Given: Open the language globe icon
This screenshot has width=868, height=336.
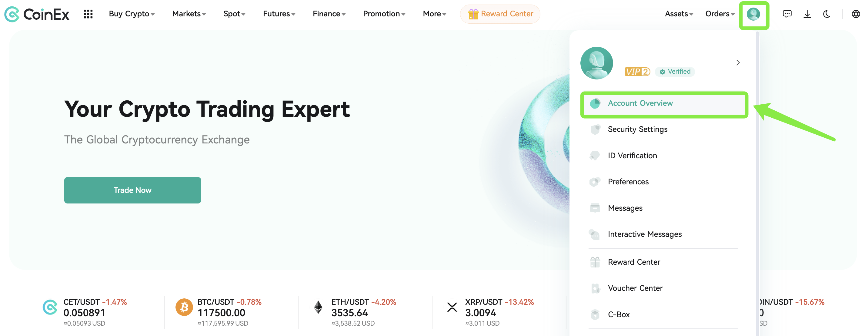Looking at the screenshot, I should (856, 14).
